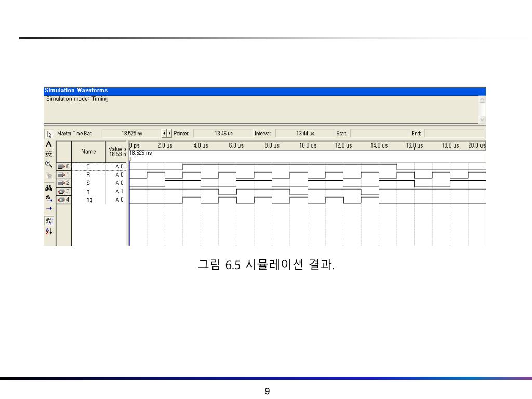
Task: Click the Value at column header
Action: point(116,152)
